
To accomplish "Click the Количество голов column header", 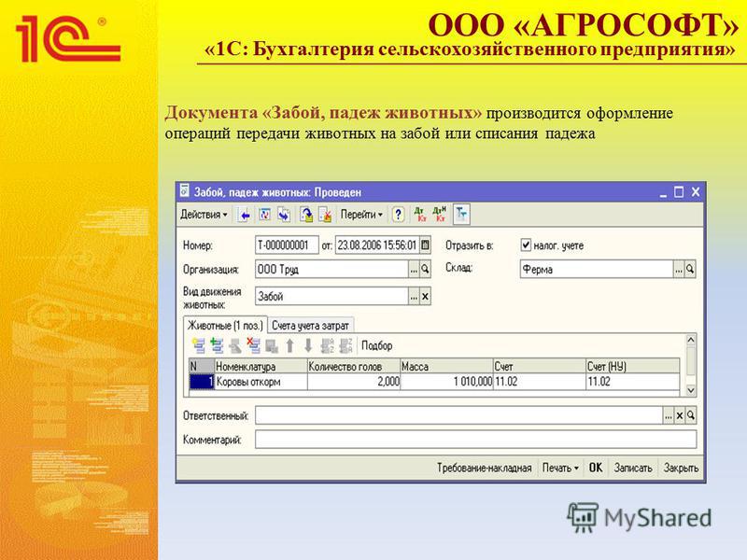I will point(354,366).
